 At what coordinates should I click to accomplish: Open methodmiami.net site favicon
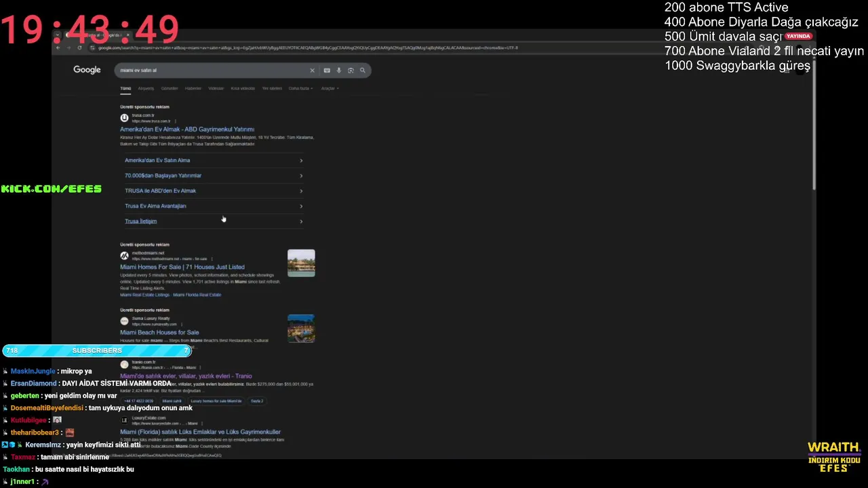click(x=124, y=256)
